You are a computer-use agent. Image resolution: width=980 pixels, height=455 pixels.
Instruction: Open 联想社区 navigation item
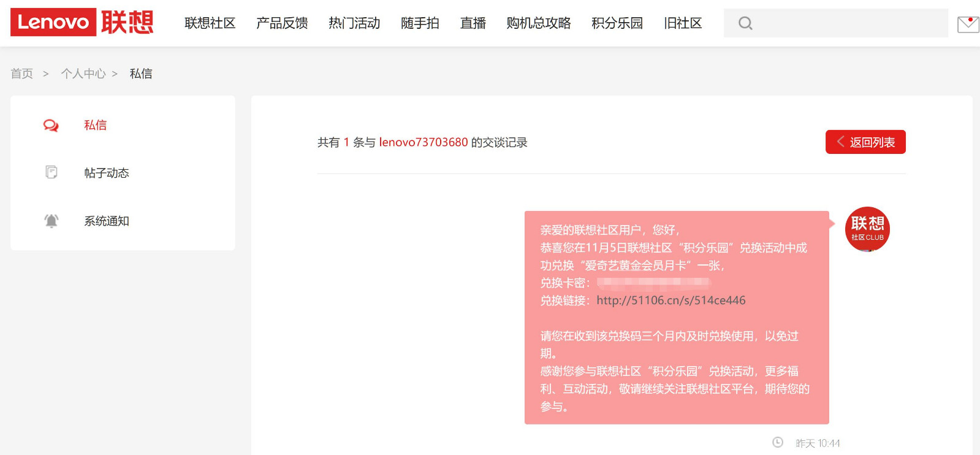pyautogui.click(x=210, y=23)
